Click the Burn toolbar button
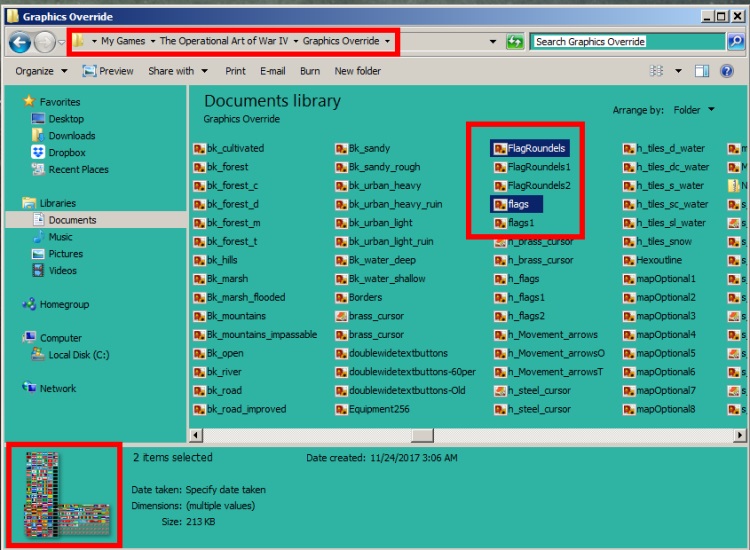 pyautogui.click(x=310, y=71)
